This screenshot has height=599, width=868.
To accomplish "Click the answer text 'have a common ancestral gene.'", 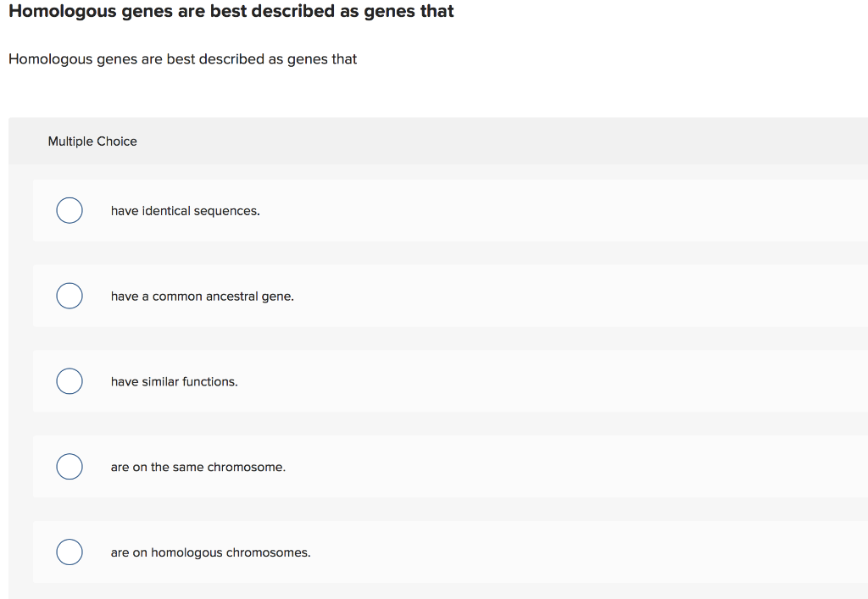I will tap(201, 296).
